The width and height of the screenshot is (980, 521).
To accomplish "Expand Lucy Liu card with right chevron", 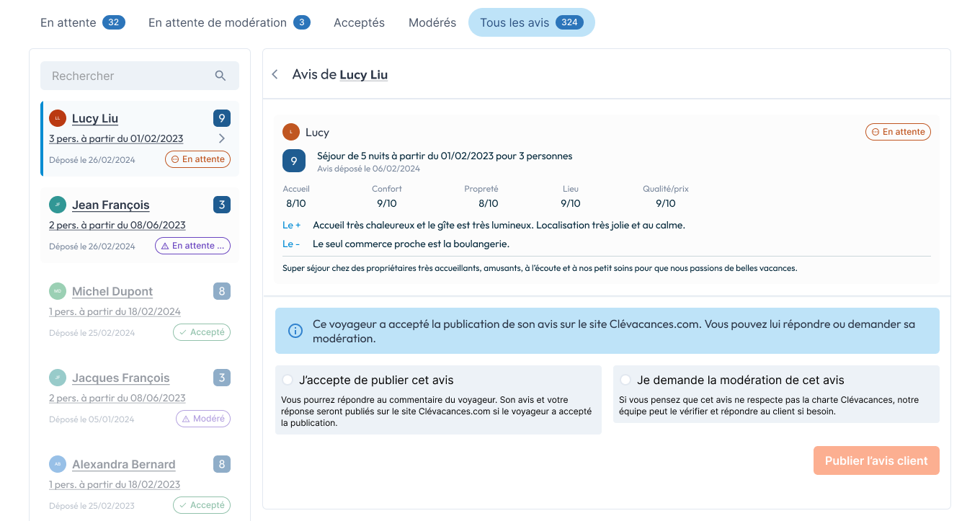I will click(x=222, y=138).
